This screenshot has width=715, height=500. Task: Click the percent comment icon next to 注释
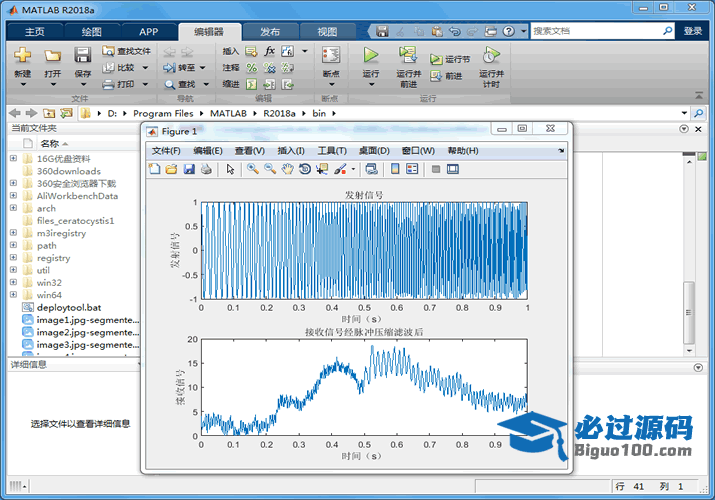click(251, 68)
